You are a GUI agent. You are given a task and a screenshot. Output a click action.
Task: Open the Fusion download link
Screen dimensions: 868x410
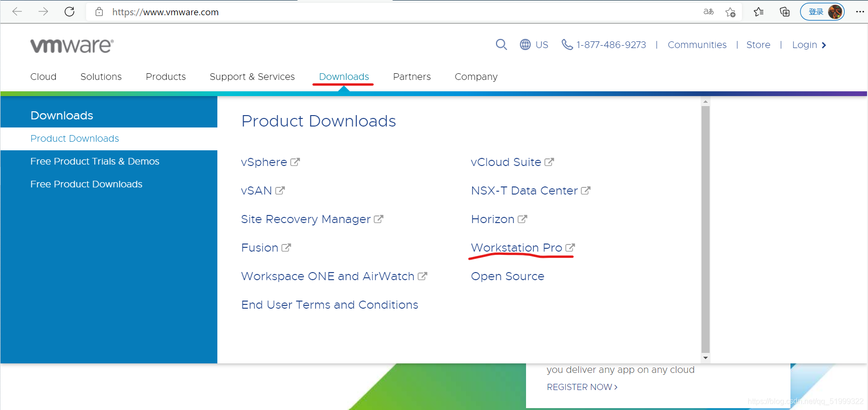click(260, 248)
